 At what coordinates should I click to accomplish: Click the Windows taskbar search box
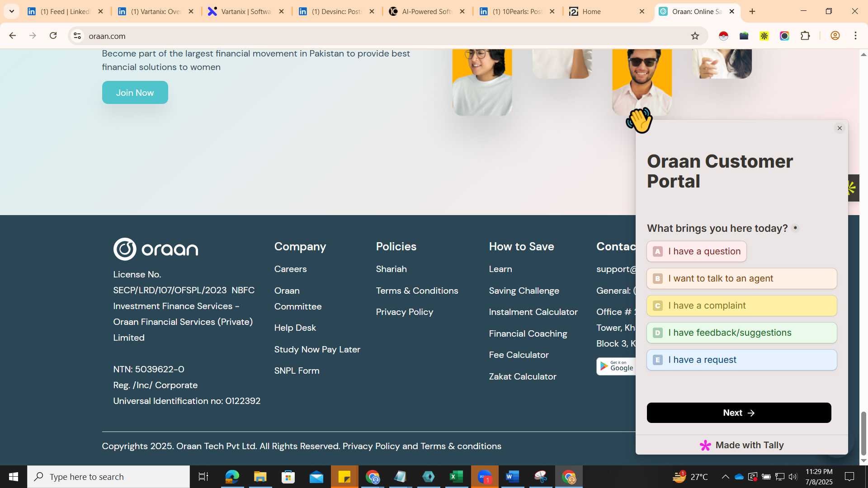tap(108, 477)
